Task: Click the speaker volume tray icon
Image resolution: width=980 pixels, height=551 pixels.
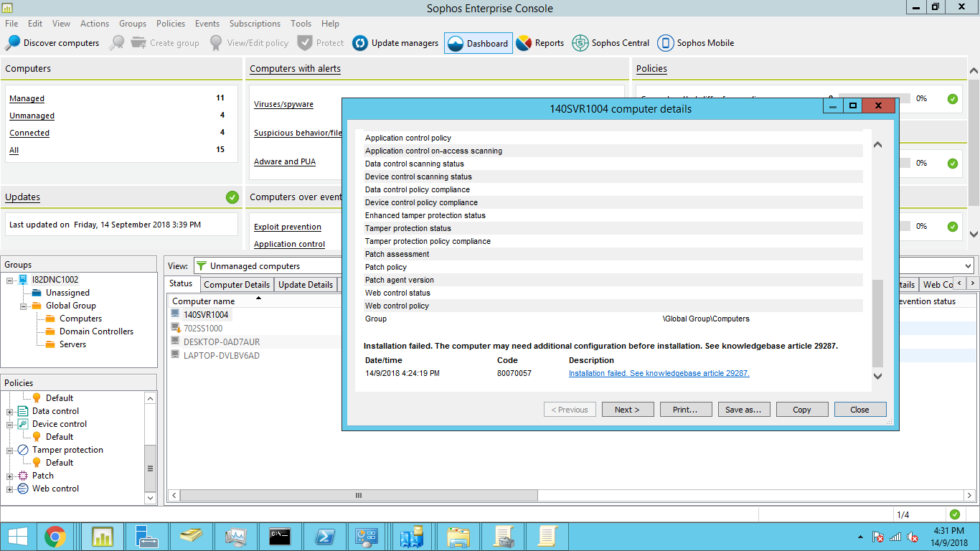Action: pyautogui.click(x=913, y=537)
